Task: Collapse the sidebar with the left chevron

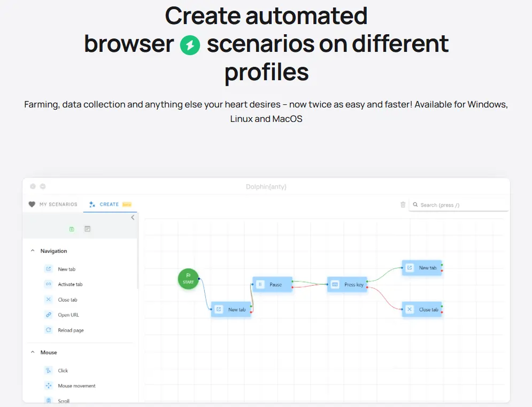Action: (133, 218)
